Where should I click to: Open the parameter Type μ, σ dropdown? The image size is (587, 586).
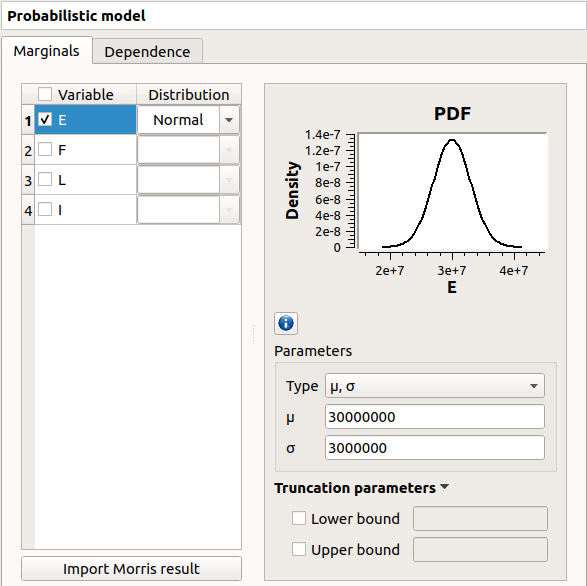[435, 386]
